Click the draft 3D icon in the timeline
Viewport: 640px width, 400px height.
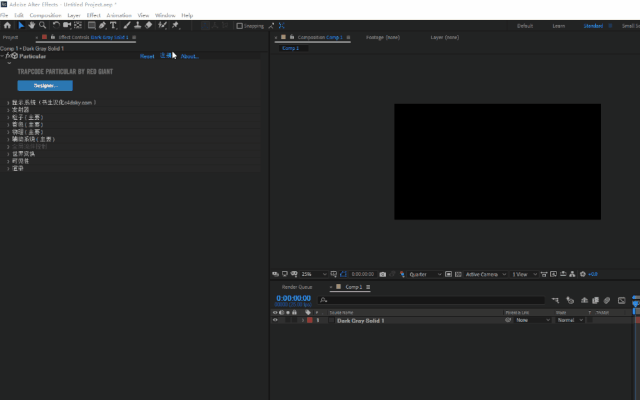[570, 300]
